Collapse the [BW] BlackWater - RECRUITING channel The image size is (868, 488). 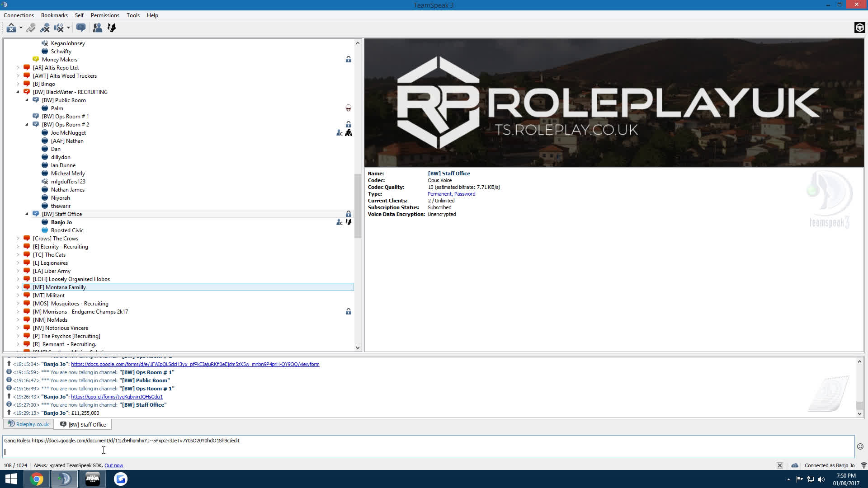tap(18, 92)
